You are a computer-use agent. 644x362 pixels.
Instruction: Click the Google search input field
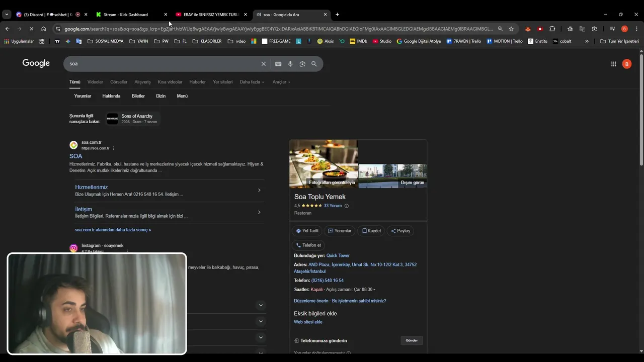point(164,64)
